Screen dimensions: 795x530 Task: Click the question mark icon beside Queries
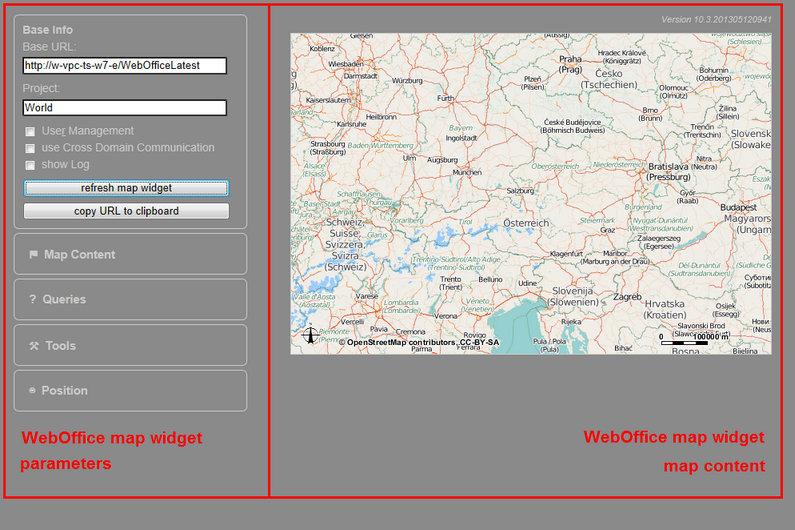point(32,299)
